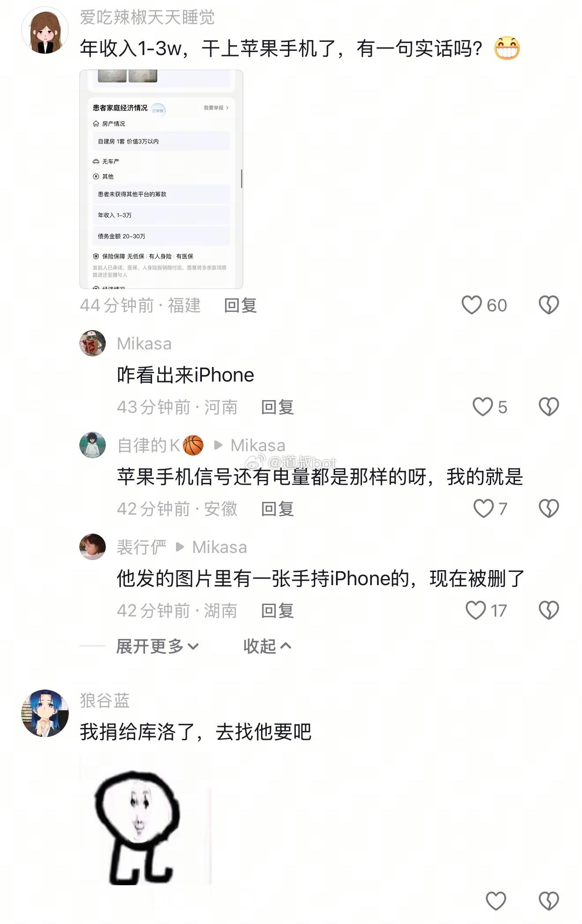
Task: Like Mikasa's reply with 5 likes
Action: point(483,407)
